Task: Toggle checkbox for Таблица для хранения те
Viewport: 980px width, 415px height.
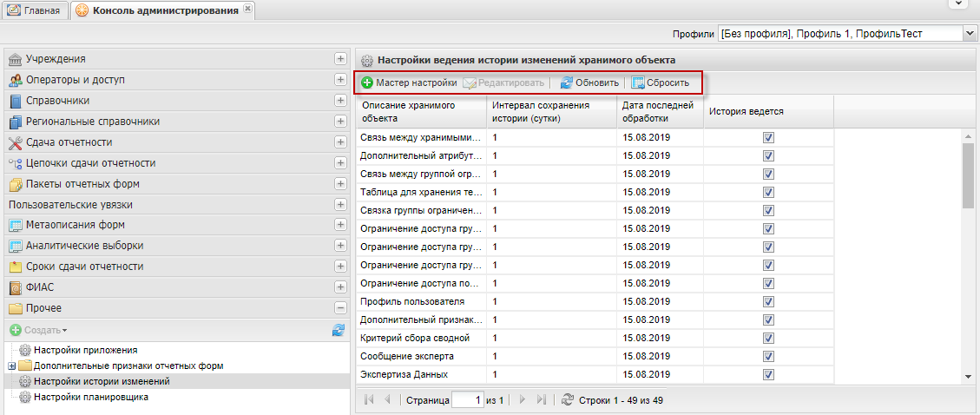Action: tap(769, 192)
